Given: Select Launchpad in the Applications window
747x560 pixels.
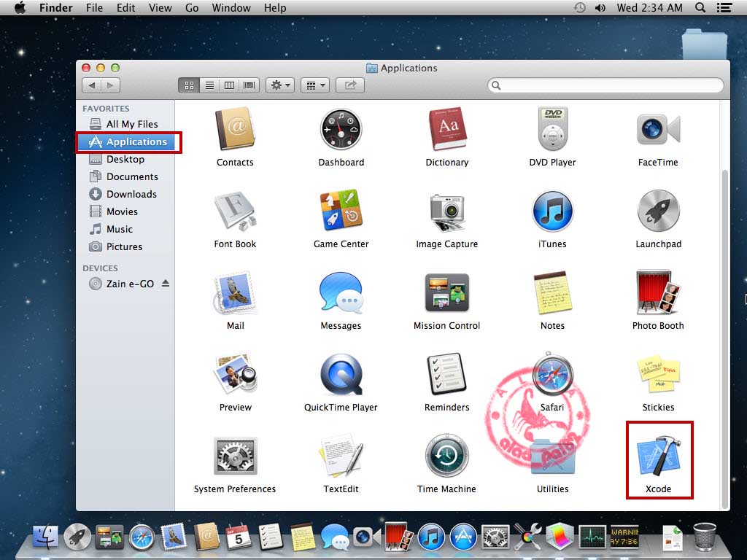Looking at the screenshot, I should click(x=658, y=211).
